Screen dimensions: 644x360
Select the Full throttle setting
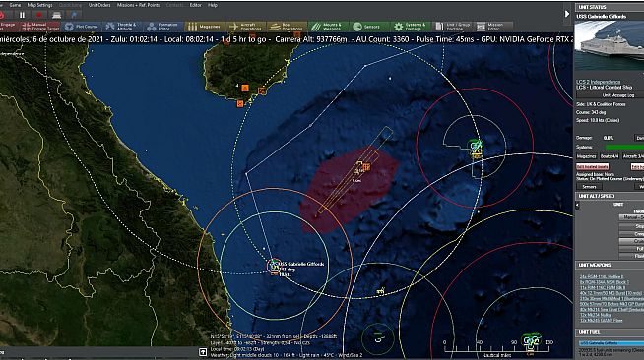click(x=632, y=249)
